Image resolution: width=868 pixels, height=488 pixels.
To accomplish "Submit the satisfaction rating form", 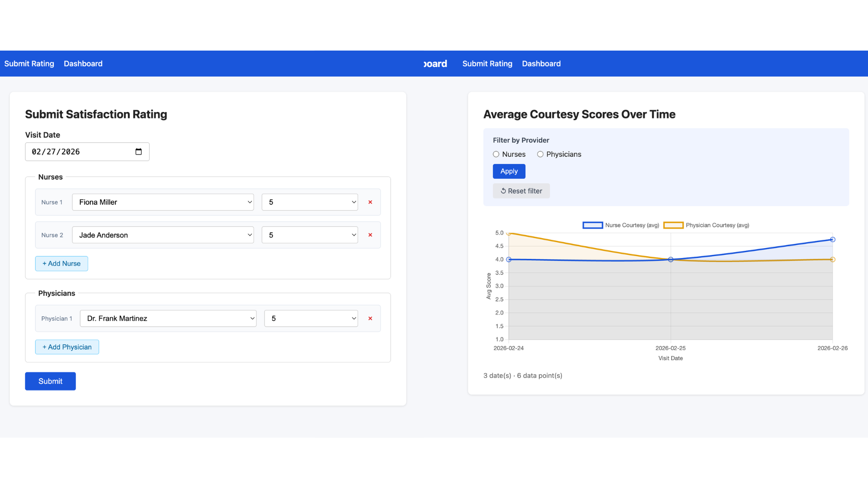I will [x=50, y=381].
